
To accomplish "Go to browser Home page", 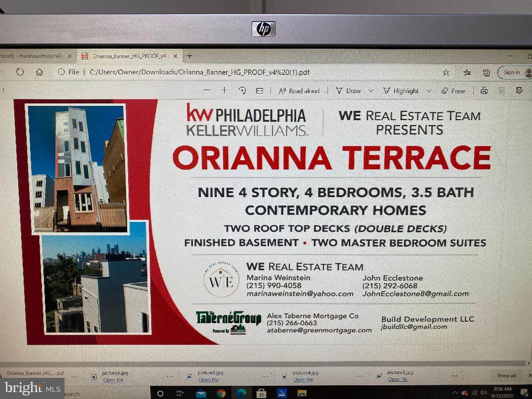I will [39, 72].
